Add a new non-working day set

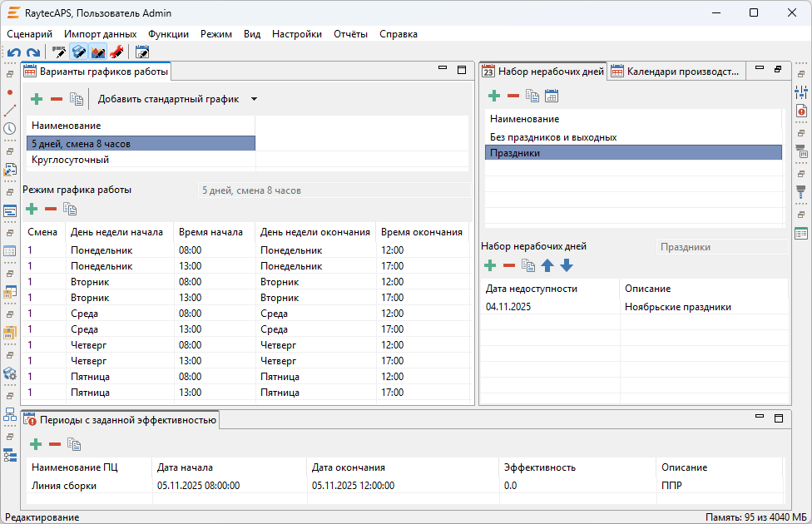tap(494, 96)
